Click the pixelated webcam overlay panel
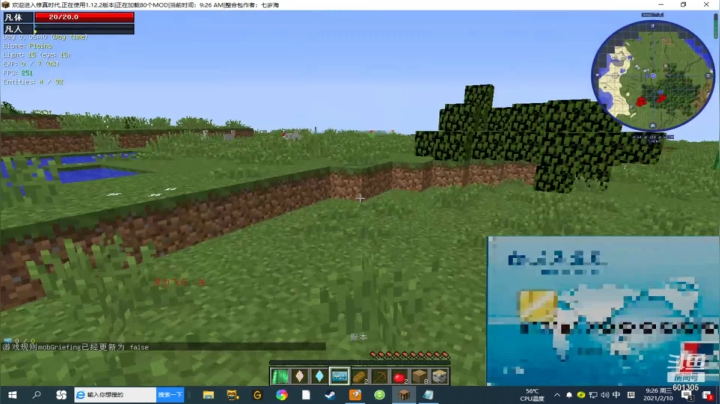 point(603,311)
